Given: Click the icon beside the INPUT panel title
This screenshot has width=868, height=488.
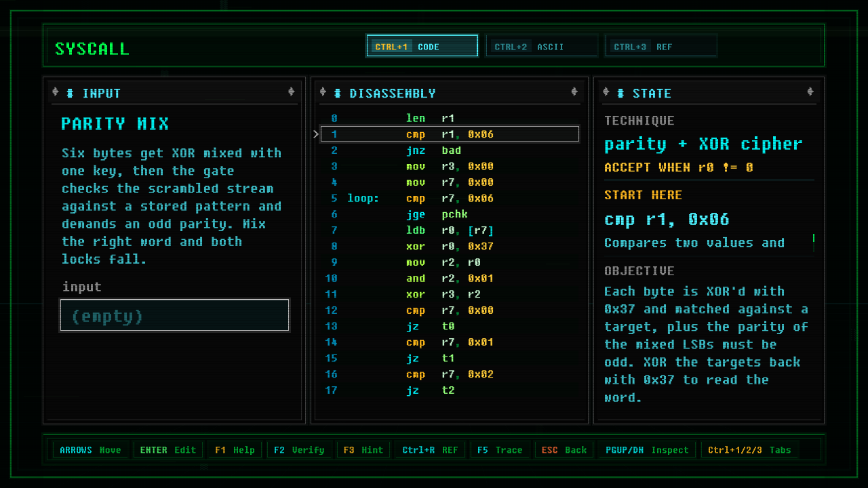Looking at the screenshot, I should 70,94.
